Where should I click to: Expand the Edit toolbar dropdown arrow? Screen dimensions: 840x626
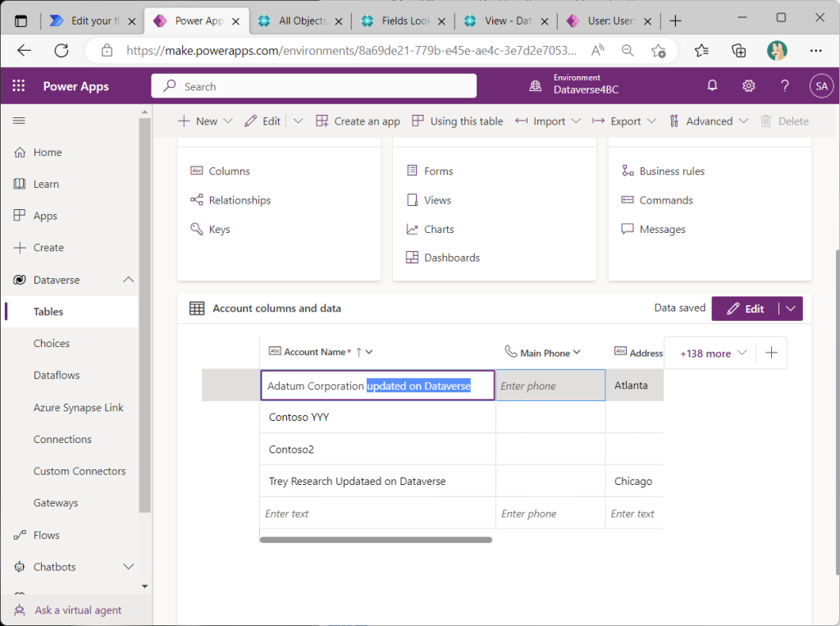coord(299,121)
